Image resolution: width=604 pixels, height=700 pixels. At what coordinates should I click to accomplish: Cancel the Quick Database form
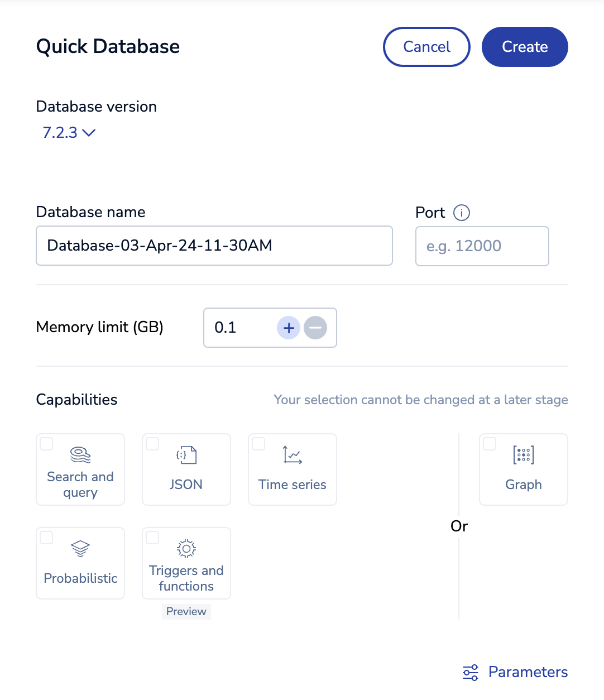click(426, 47)
